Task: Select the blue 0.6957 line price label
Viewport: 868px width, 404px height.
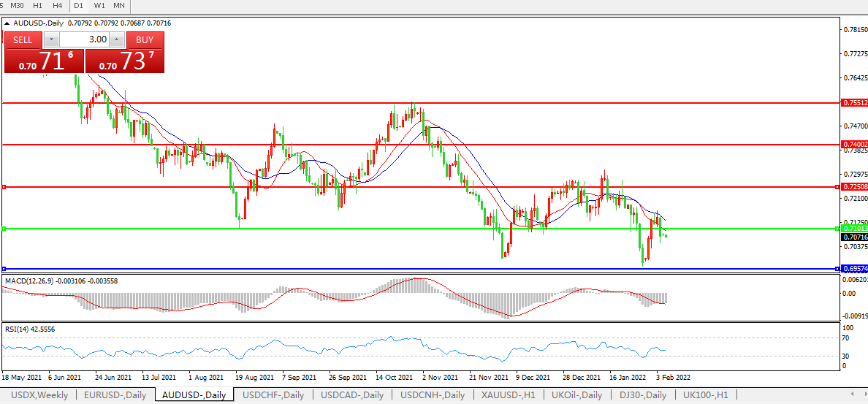Action: pos(853,269)
